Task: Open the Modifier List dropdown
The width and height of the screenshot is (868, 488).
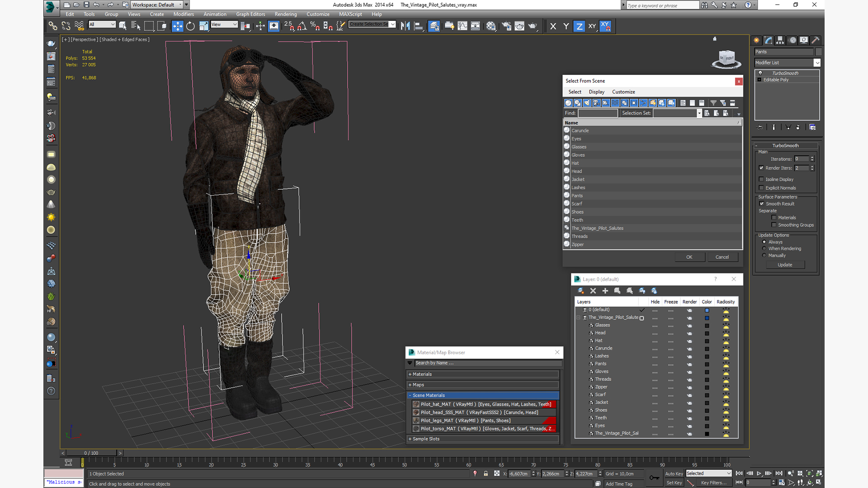Action: pos(788,63)
